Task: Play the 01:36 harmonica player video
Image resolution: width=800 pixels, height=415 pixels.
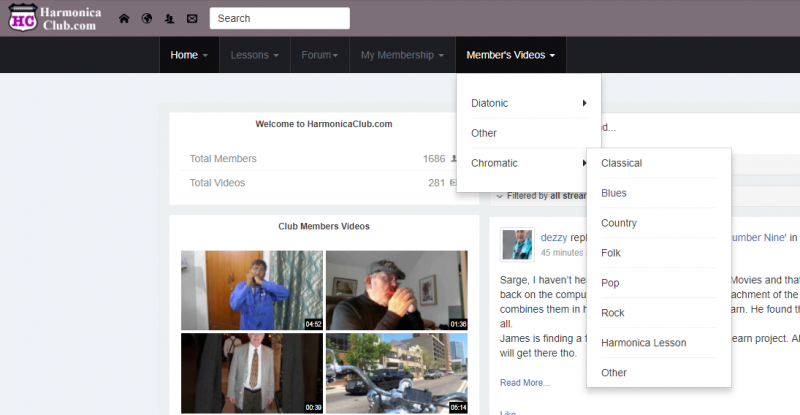Action: coord(397,290)
